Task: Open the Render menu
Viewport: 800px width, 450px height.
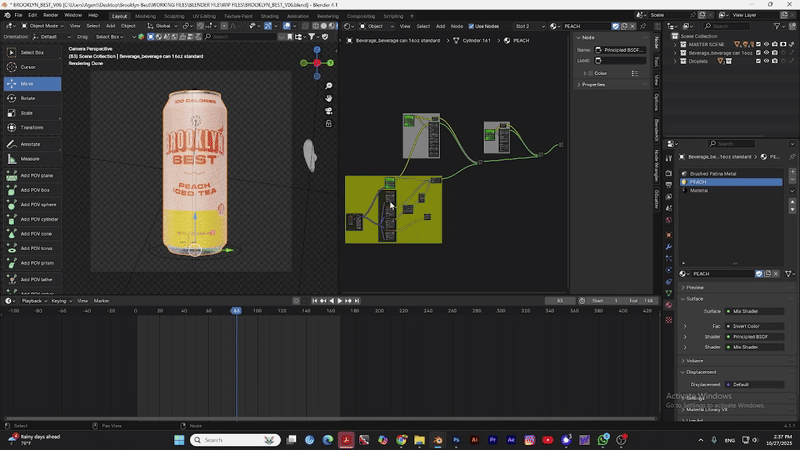Action: click(50, 16)
